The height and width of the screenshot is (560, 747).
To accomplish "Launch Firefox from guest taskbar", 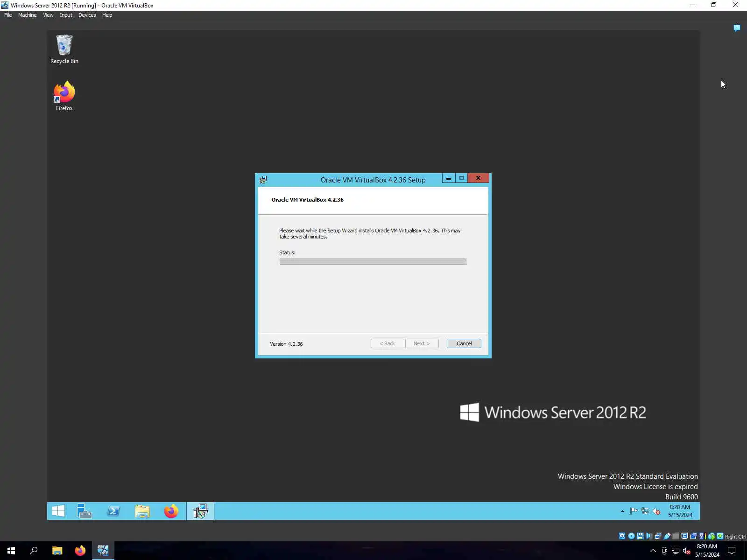I will coord(171,511).
